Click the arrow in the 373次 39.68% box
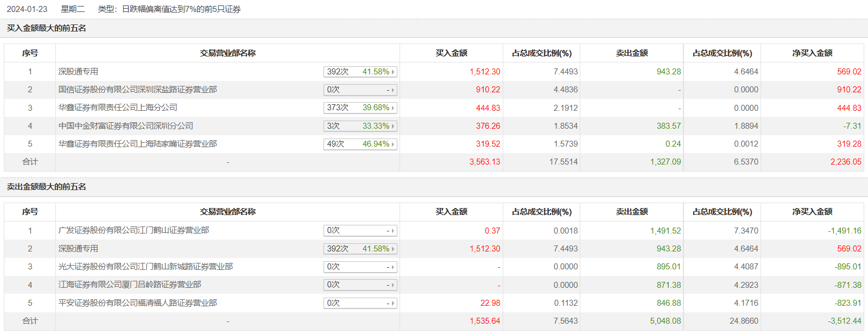 point(393,108)
